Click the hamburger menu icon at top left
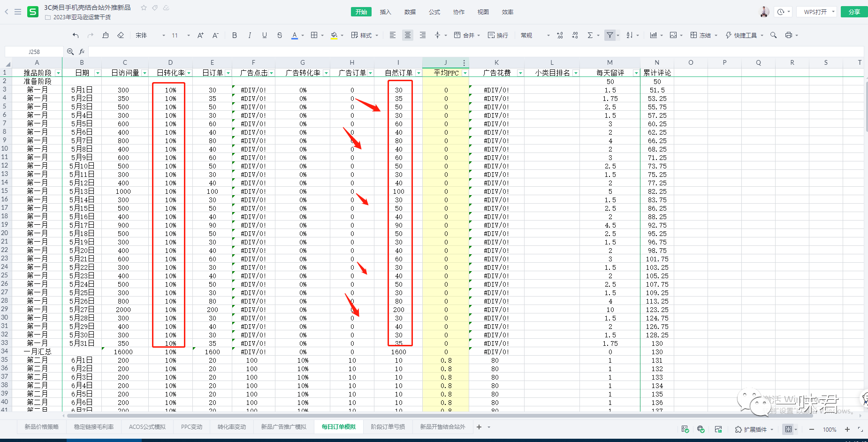Viewport: 868px width, 442px height. coord(18,12)
